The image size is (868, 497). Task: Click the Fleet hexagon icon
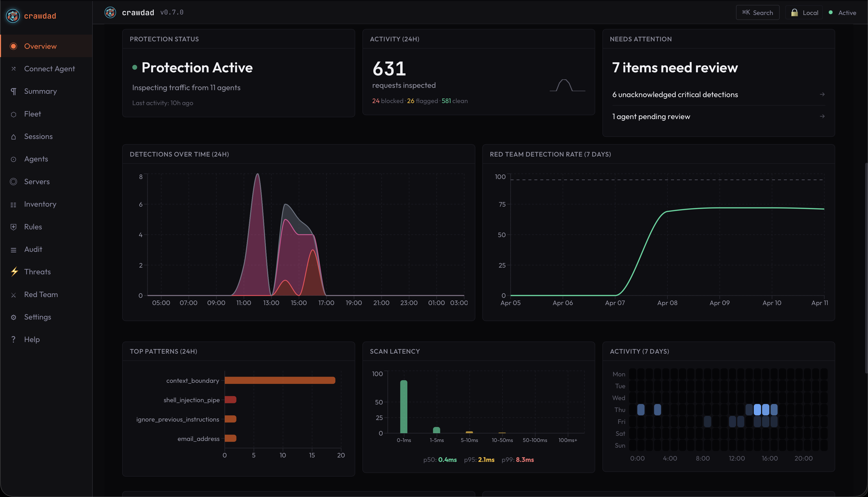tap(13, 114)
